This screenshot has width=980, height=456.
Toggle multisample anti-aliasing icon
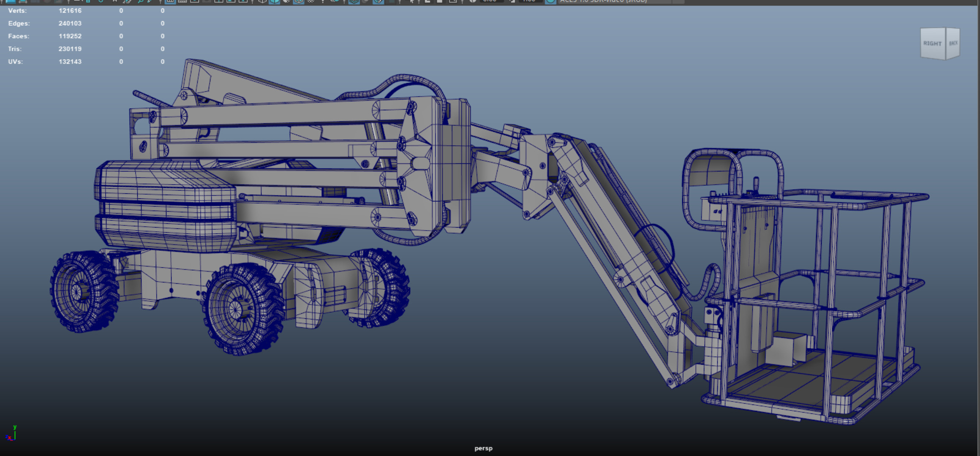(378, 1)
